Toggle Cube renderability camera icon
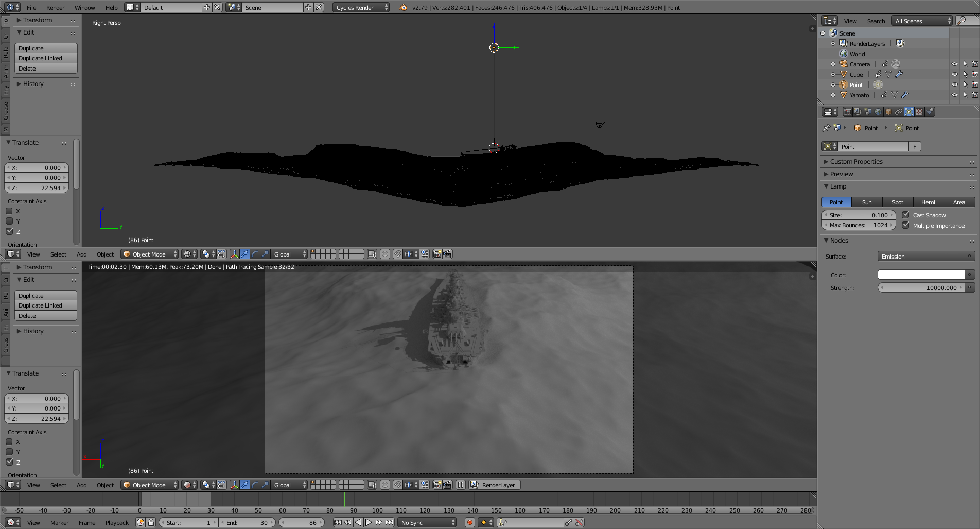 point(975,74)
